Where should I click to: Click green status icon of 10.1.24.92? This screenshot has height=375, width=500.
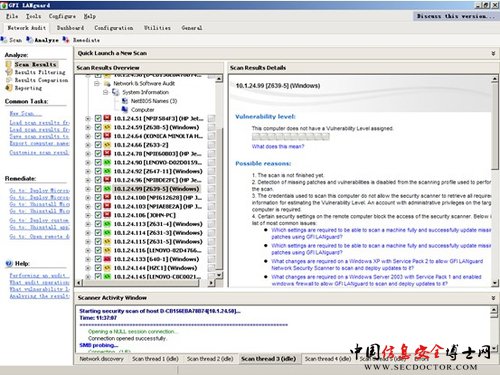(x=107, y=171)
